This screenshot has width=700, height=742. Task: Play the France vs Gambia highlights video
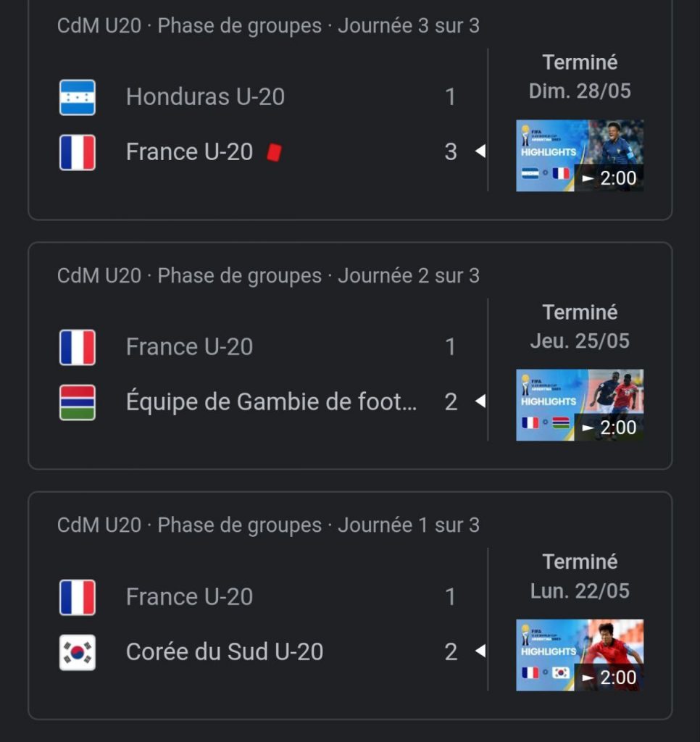coord(579,405)
